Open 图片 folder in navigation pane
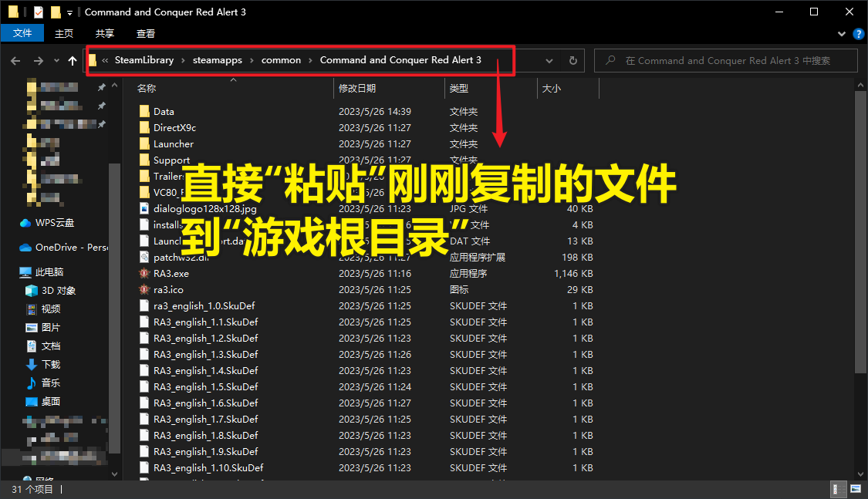The width and height of the screenshot is (868, 499). coord(50,328)
